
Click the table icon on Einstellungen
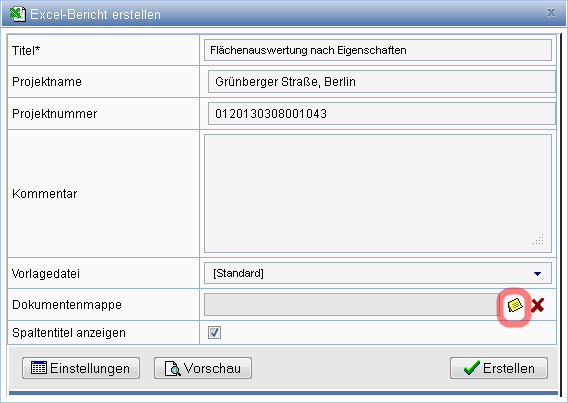pos(39,368)
